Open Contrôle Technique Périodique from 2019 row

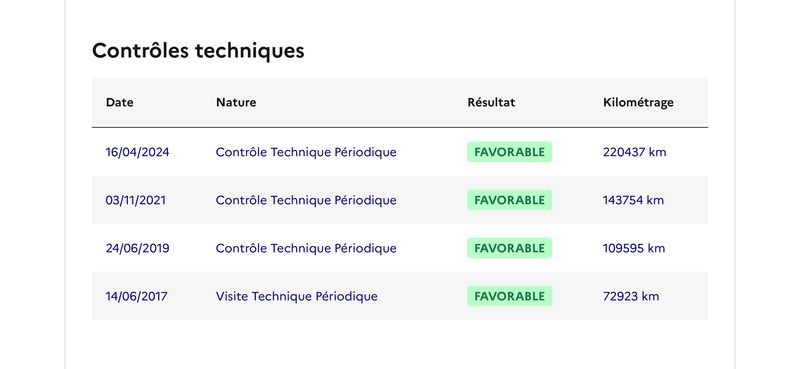[306, 248]
